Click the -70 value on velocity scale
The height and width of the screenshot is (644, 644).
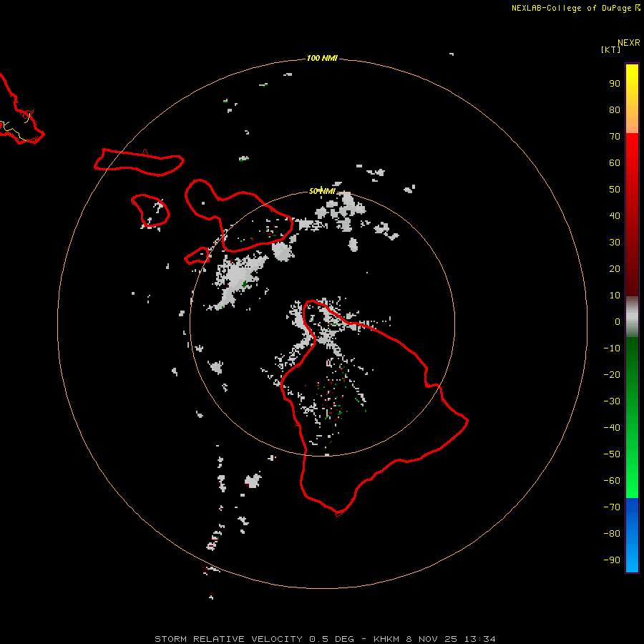point(612,507)
